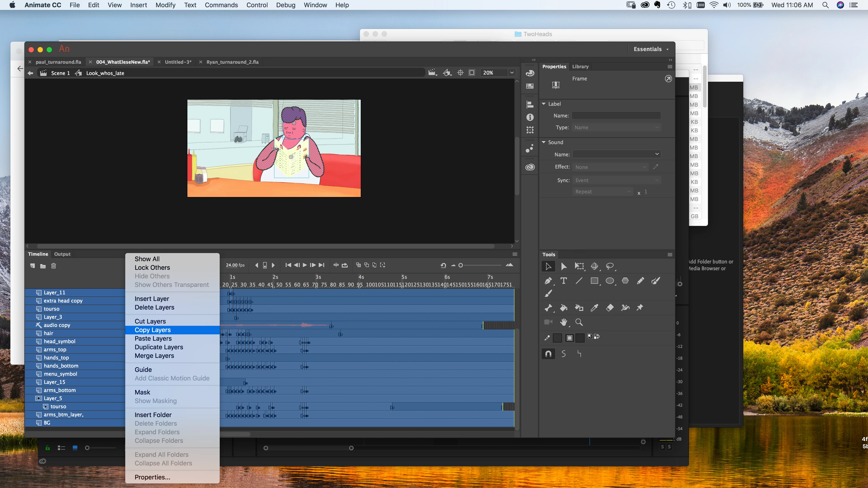Select the Eraser tool

(610, 307)
